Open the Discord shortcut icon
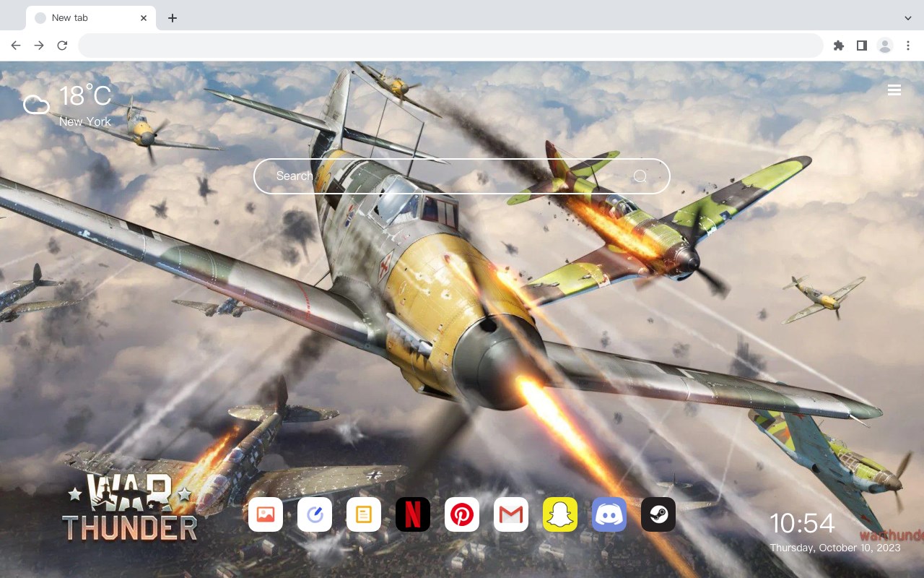The image size is (924, 578). [x=609, y=514]
